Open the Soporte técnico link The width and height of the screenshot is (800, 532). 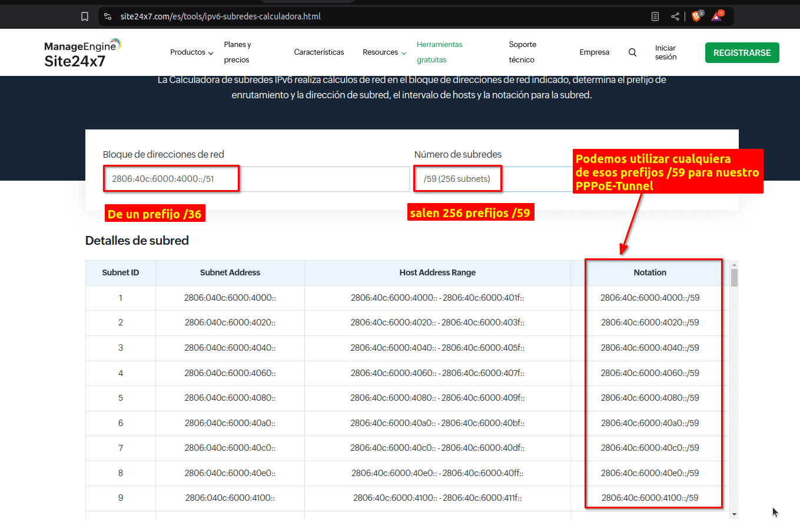pos(522,52)
